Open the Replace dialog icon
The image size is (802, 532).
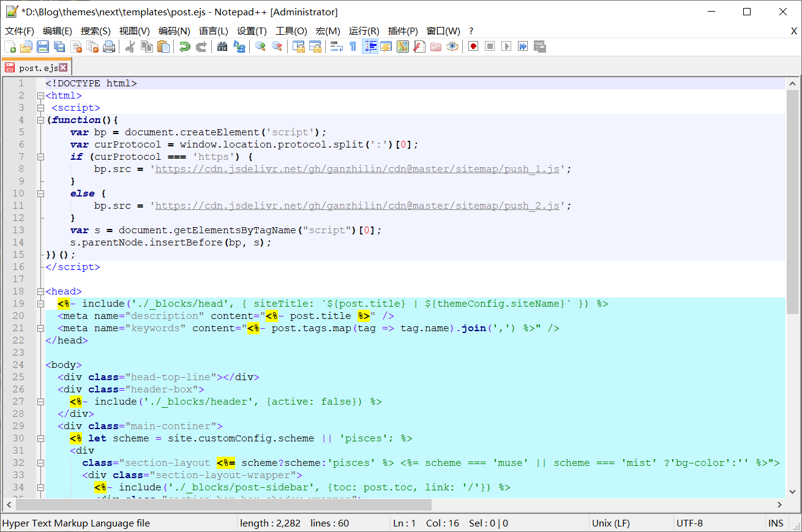coord(239,47)
